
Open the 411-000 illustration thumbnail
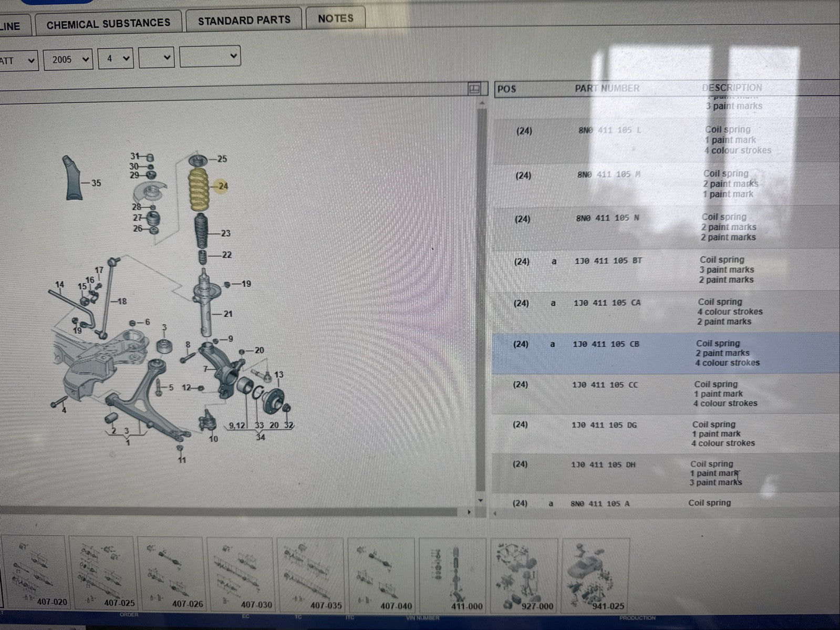coord(452,574)
